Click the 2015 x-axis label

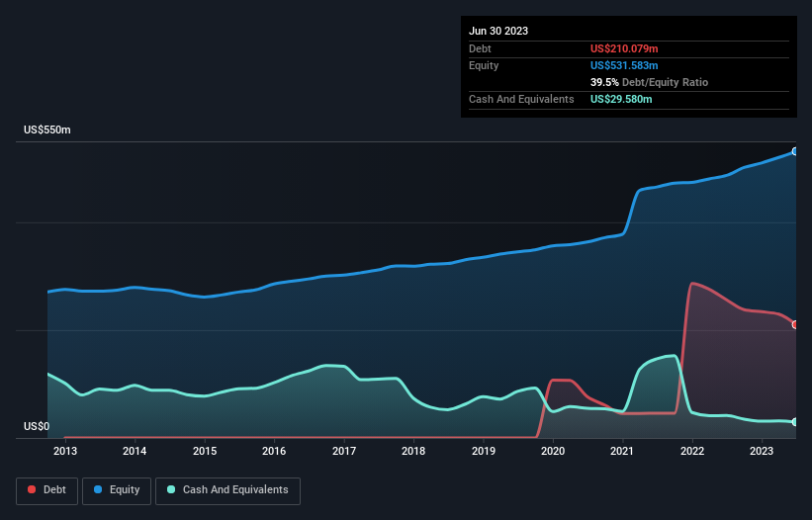point(205,451)
